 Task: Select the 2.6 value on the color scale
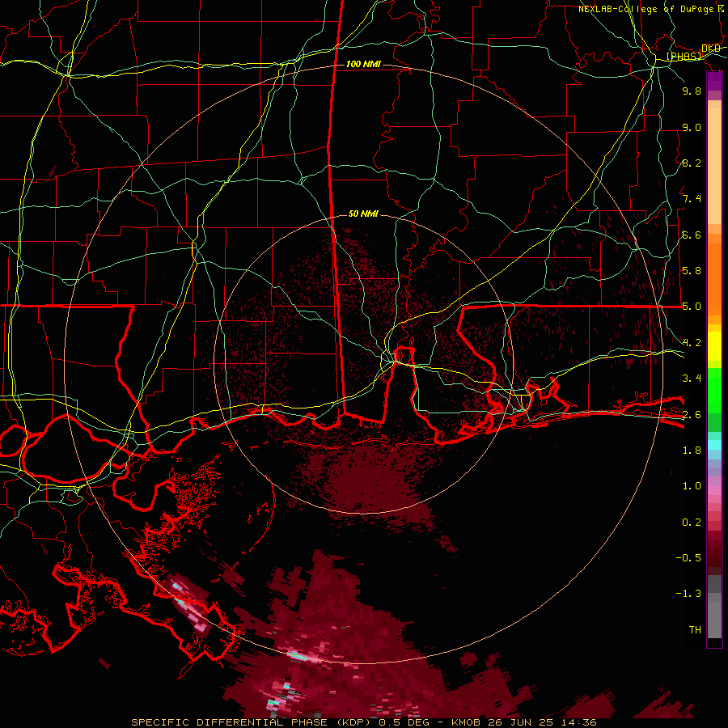[x=692, y=414]
